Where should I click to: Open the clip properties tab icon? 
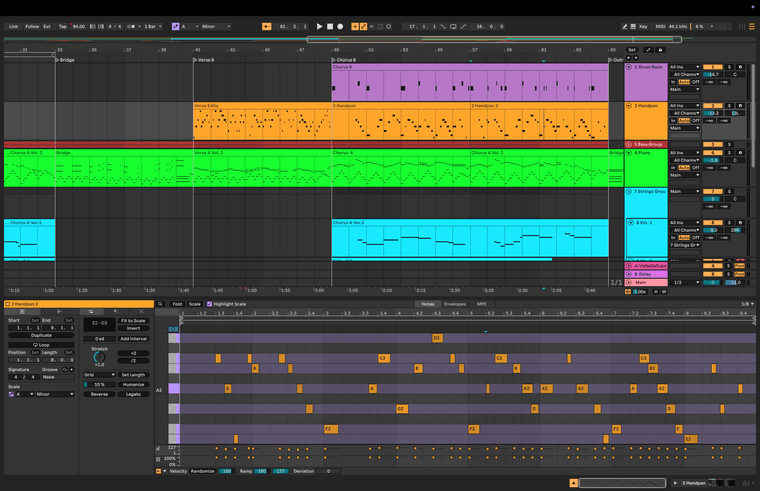coord(22,312)
